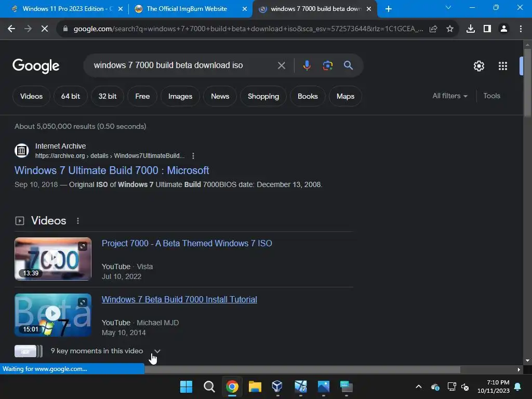Switch to Images results

180,96
